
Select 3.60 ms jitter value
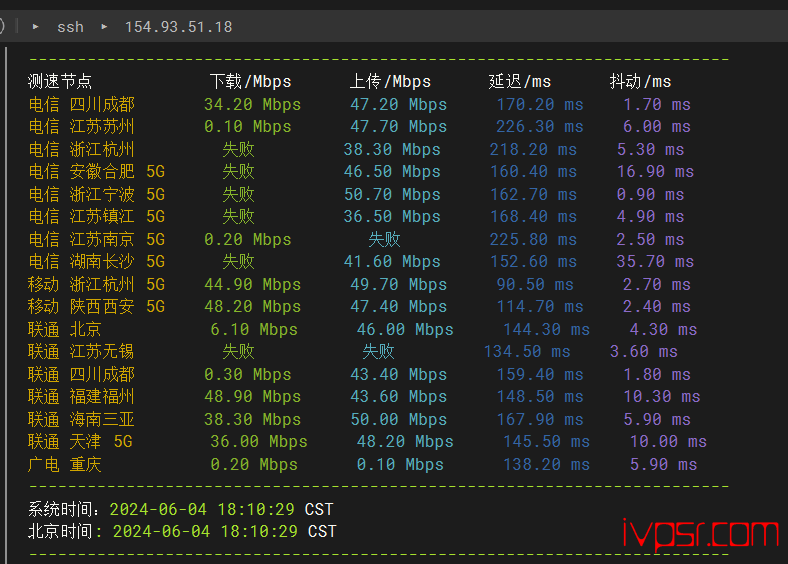pyautogui.click(x=644, y=352)
